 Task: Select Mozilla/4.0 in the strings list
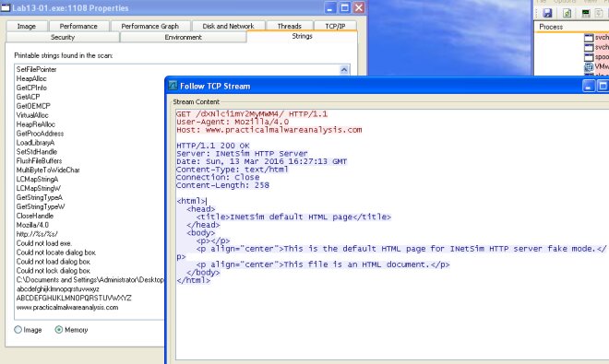coord(32,225)
